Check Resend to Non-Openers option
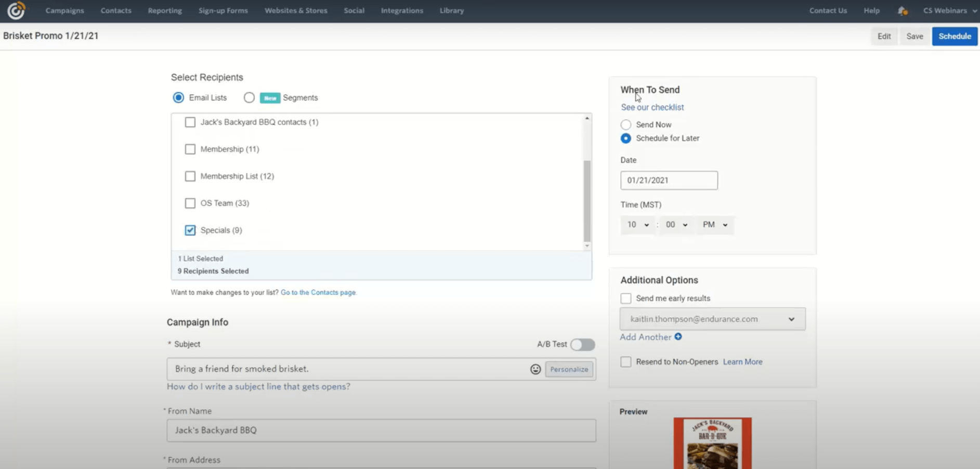This screenshot has width=980, height=469. (626, 362)
